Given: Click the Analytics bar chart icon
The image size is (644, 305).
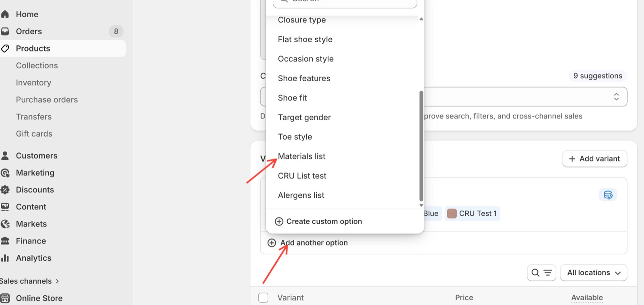Looking at the screenshot, I should click(5, 258).
